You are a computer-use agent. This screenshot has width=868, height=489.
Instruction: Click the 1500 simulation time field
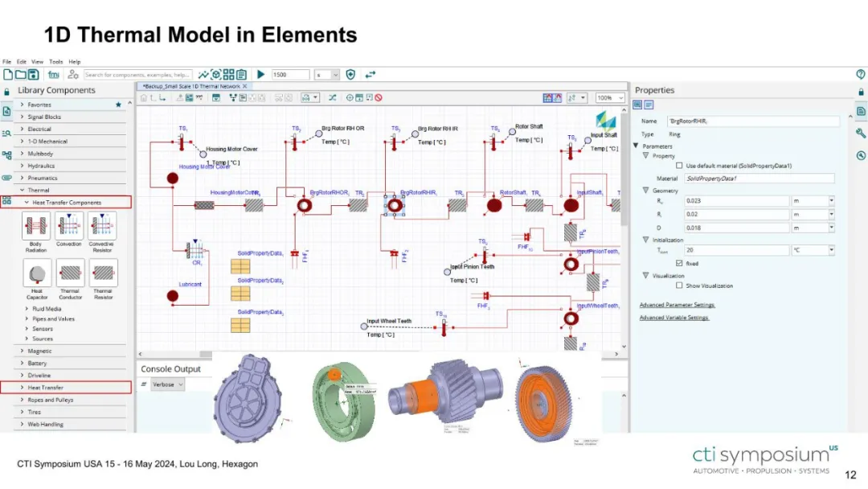point(290,75)
